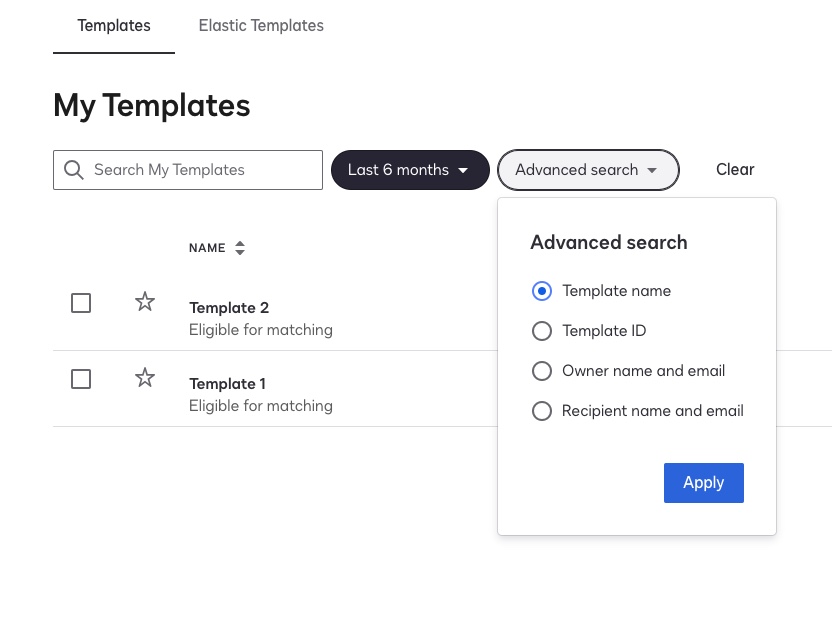Viewport: 832px width, 618px height.
Task: Switch to Elastic Templates tab
Action: (261, 25)
